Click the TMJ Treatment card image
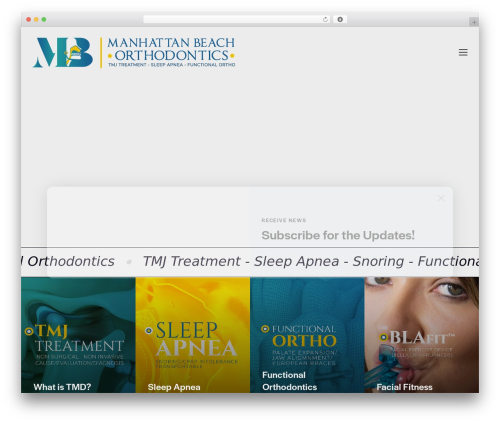This screenshot has width=500, height=423. pyautogui.click(x=78, y=335)
